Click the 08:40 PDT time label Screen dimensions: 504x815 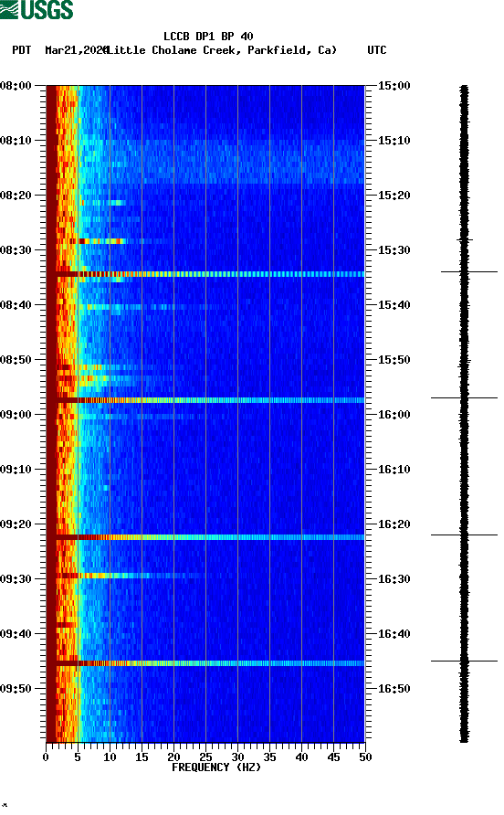point(16,305)
